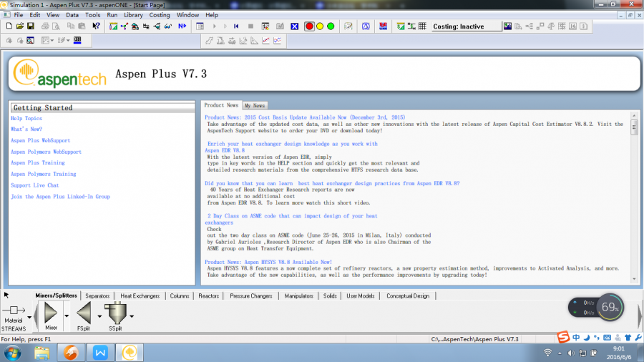644x362 pixels.
Task: Open the Windows Start menu
Action: 13,353
